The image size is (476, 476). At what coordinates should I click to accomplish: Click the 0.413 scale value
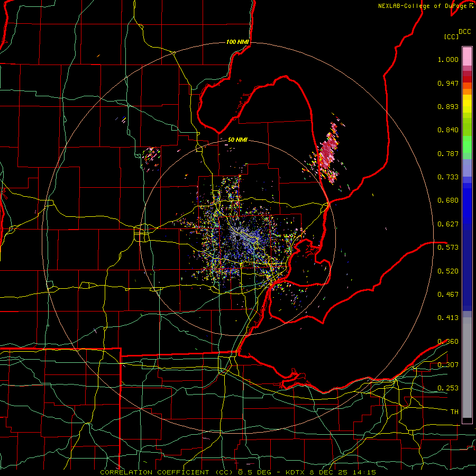click(x=448, y=318)
